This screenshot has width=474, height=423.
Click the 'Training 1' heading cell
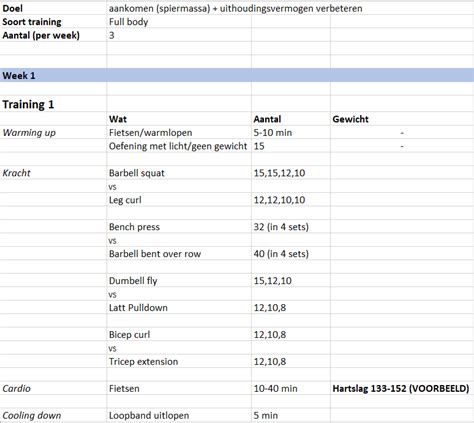[53, 104]
